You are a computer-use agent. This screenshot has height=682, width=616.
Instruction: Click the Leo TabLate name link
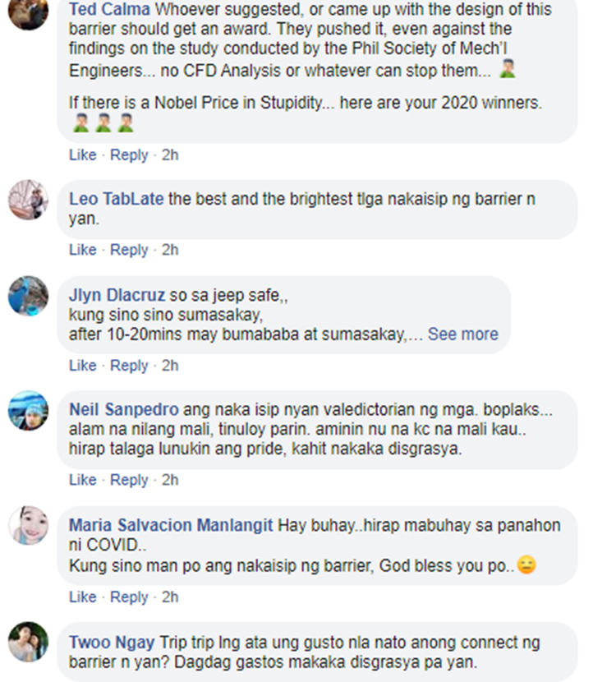117,199
